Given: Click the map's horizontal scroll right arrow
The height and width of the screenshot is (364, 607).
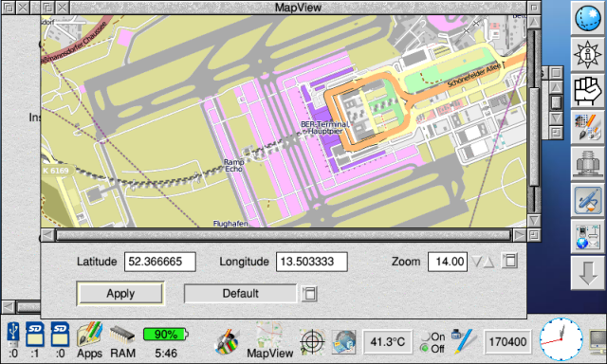Looking at the screenshot, I should (x=519, y=235).
